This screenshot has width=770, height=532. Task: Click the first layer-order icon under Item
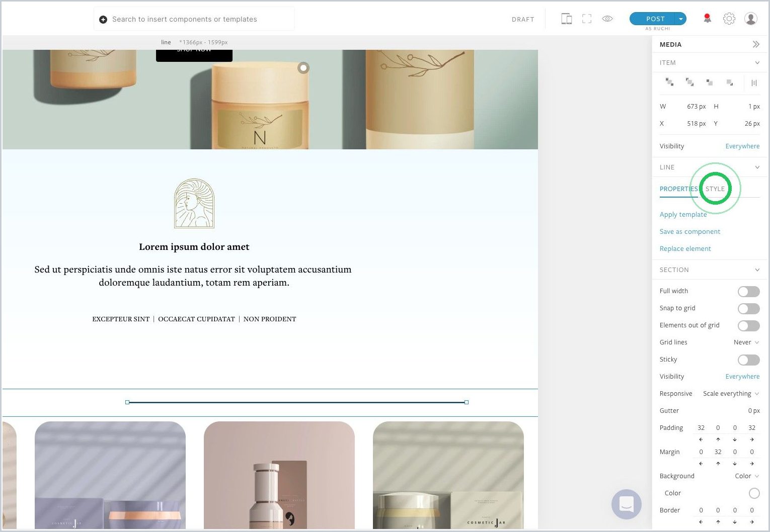(x=669, y=82)
